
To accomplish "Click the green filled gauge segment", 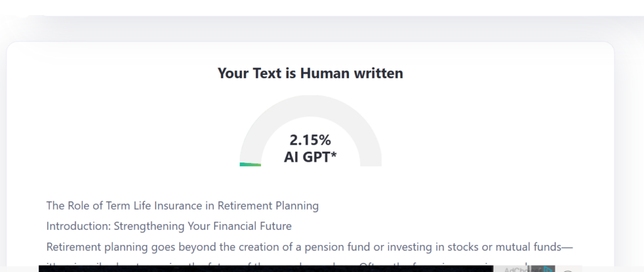I will [x=250, y=164].
